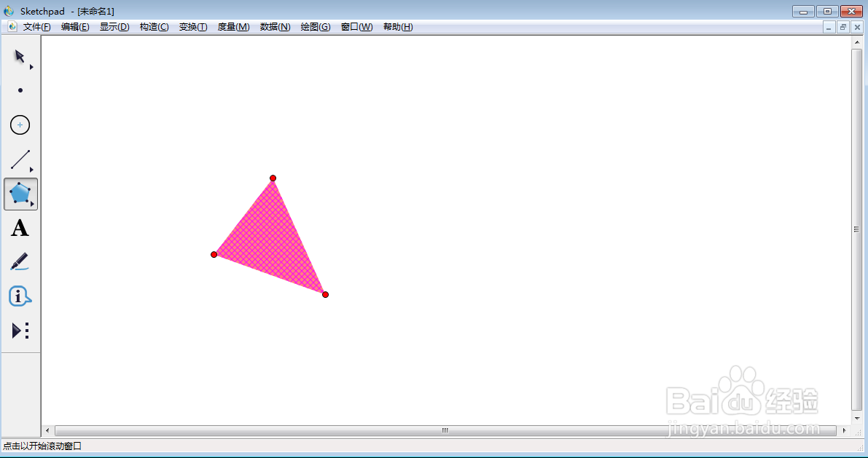Open the Custom tools icon

[x=20, y=331]
